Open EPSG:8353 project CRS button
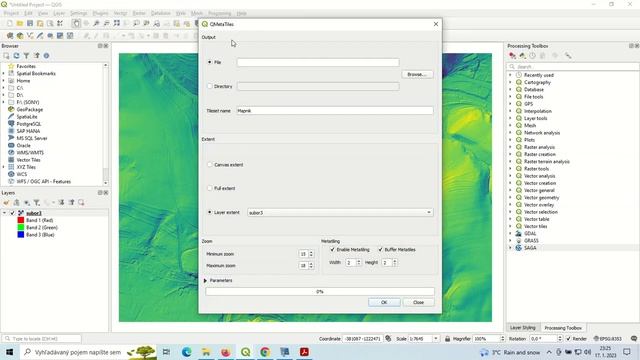 [x=608, y=339]
